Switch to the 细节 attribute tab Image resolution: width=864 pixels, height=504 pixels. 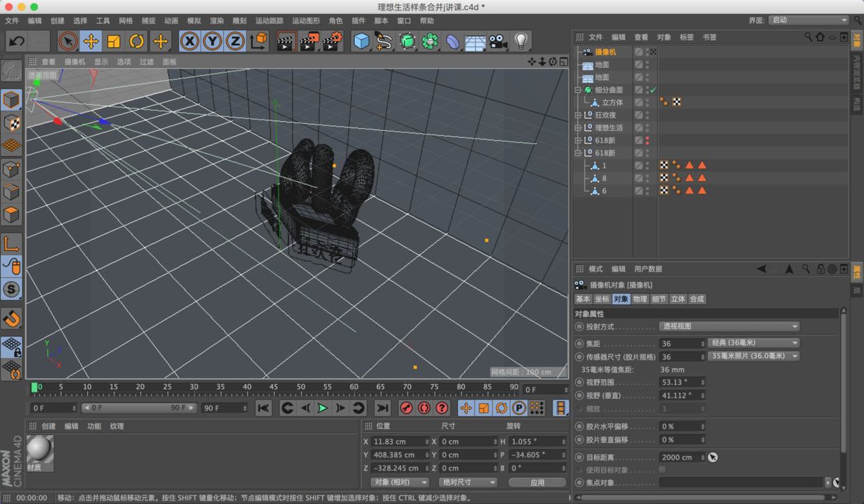click(x=659, y=299)
